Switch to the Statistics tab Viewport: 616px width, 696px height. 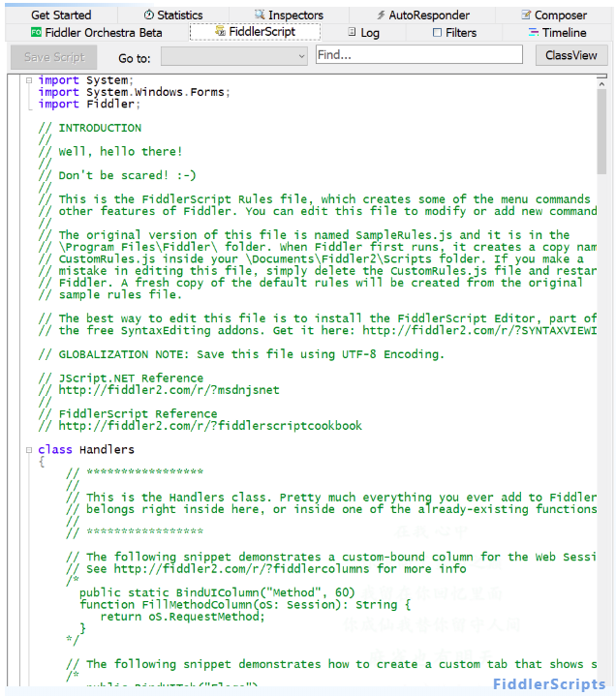(x=173, y=15)
